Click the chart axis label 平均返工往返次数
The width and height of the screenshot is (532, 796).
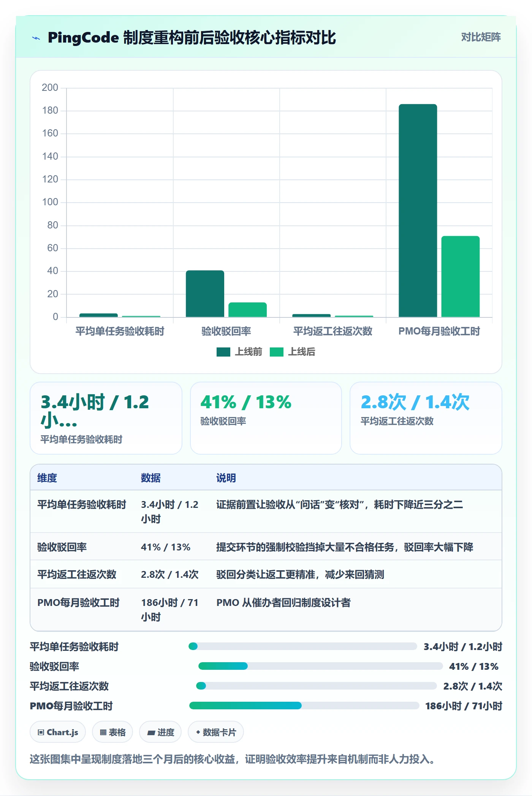coord(332,331)
